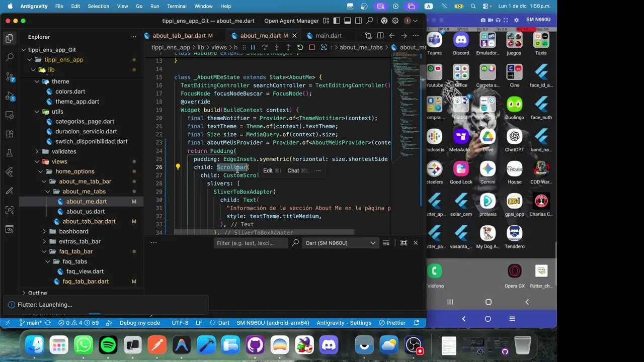Tap ChatGPT app on the phone screen
This screenshot has height=362, width=644.
(514, 140)
